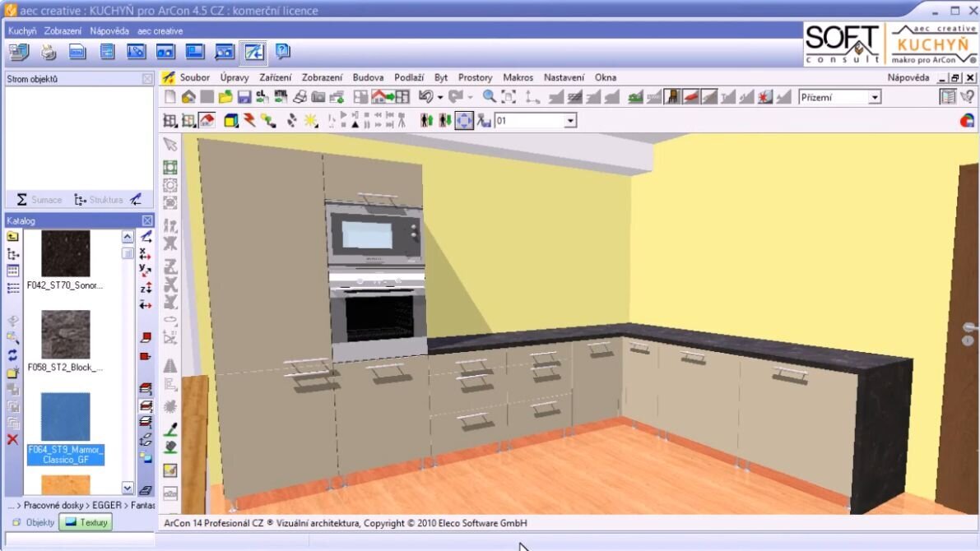Click the undo arrow icon
The width and height of the screenshot is (980, 551).
(425, 97)
